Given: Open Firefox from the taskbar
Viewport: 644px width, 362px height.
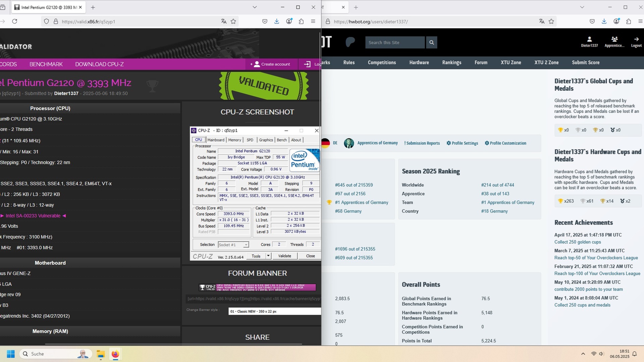Looking at the screenshot, I should [x=115, y=354].
